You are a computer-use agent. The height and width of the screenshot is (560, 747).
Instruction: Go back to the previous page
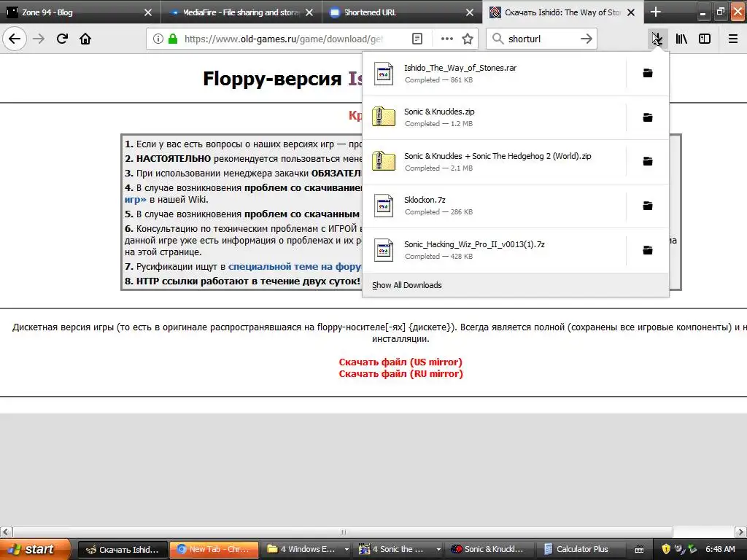pyautogui.click(x=15, y=39)
